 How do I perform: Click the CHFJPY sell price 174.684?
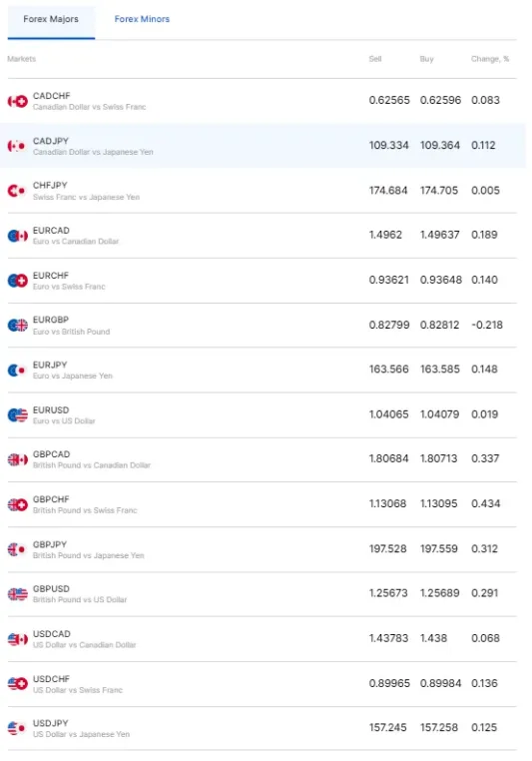coord(388,190)
